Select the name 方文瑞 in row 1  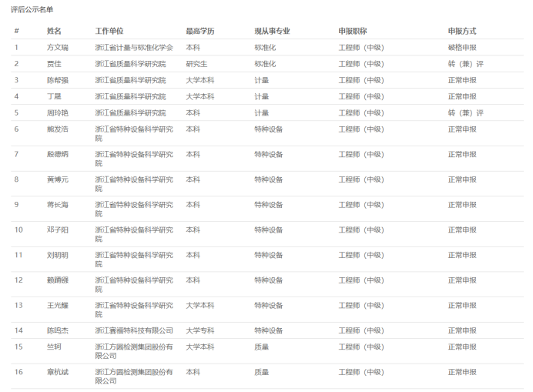[57, 48]
